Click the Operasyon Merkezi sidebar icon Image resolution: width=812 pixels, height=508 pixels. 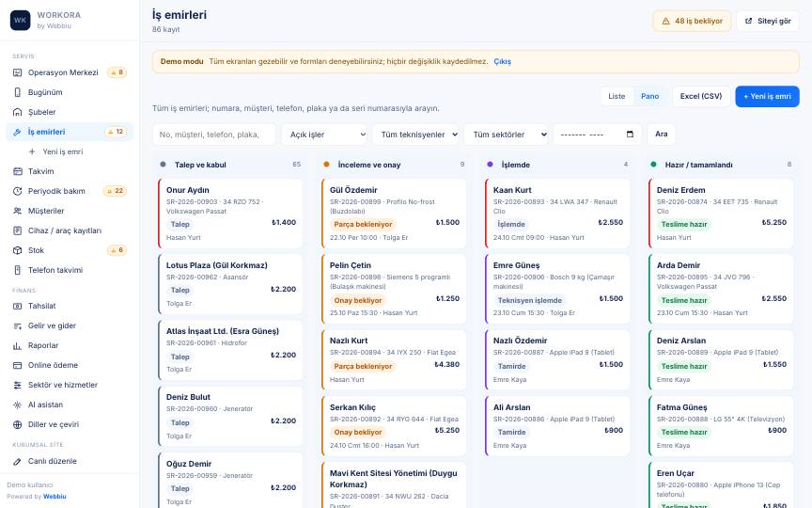(x=17, y=72)
